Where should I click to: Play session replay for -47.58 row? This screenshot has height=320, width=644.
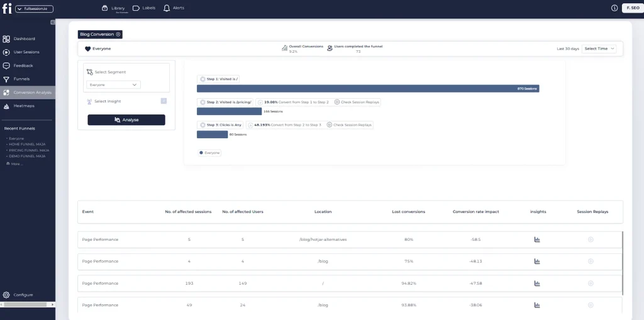[591, 284]
